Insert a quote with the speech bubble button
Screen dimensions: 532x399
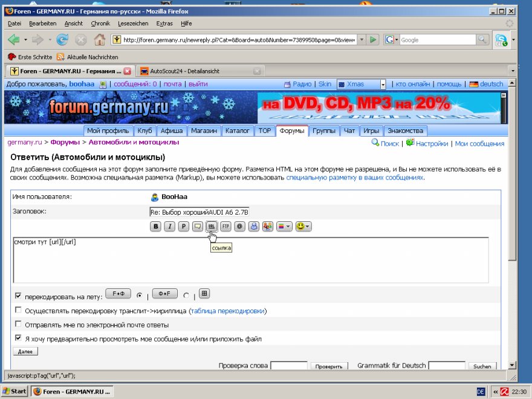tap(198, 226)
